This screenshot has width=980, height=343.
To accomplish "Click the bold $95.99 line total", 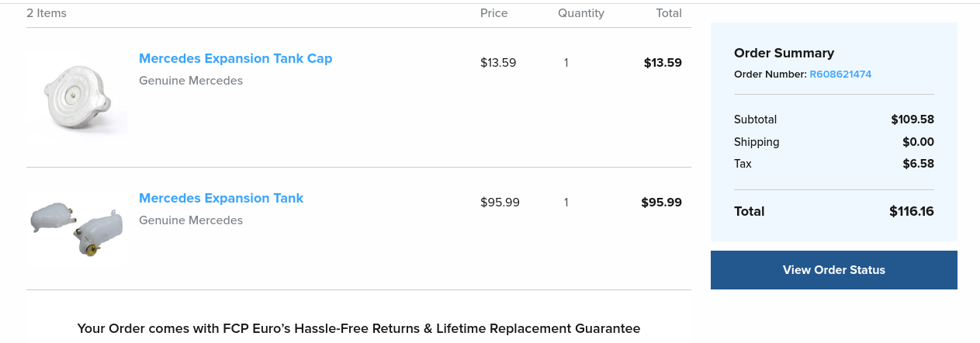I will [x=661, y=203].
